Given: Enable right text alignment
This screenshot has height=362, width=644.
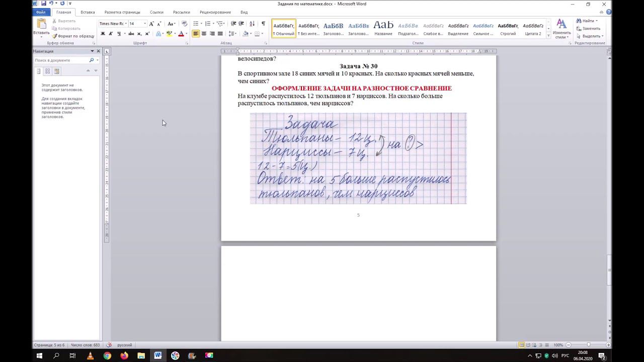Looking at the screenshot, I should point(212,34).
